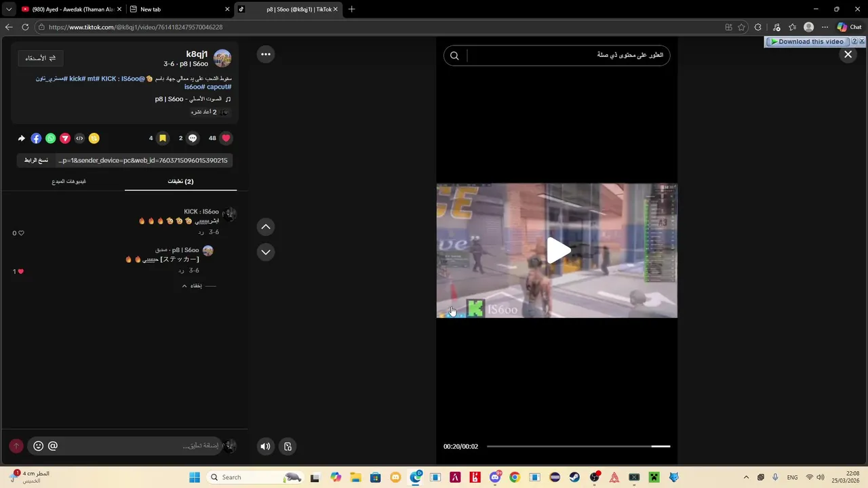Image resolution: width=868 pixels, height=488 pixels.
Task: Open the browser profile avatar
Action: 808,27
